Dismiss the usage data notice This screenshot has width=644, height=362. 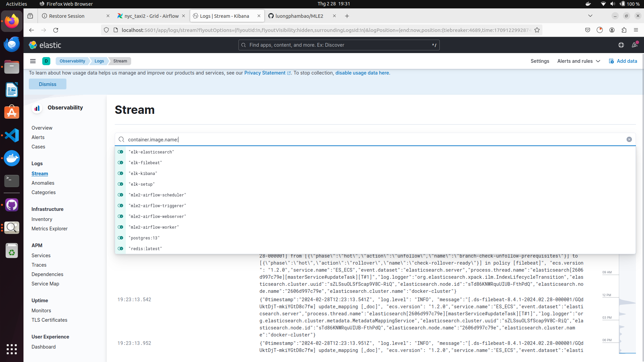tap(48, 84)
